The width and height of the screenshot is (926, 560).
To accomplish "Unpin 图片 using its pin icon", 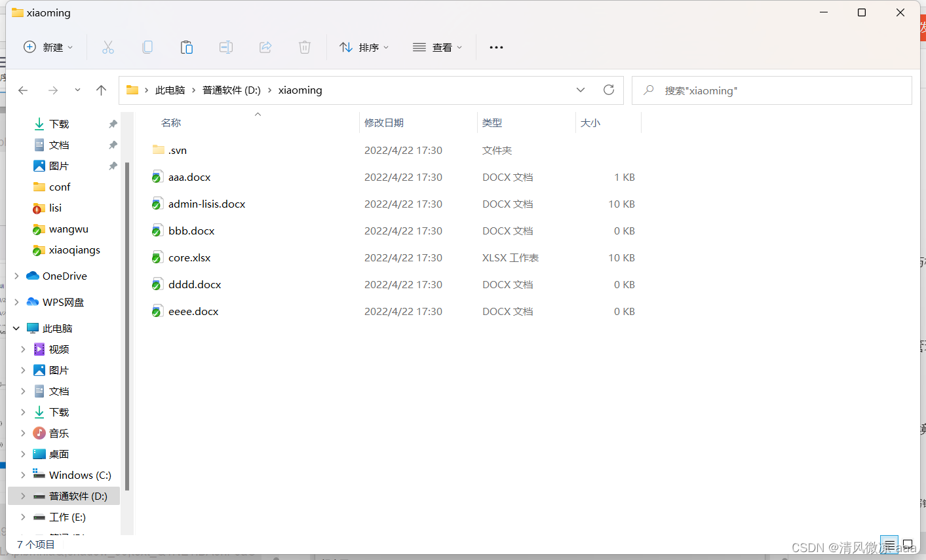I will (113, 166).
